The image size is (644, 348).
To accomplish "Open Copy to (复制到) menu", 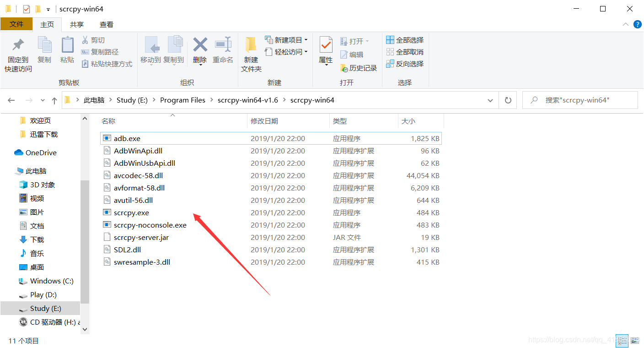I will coord(174,50).
